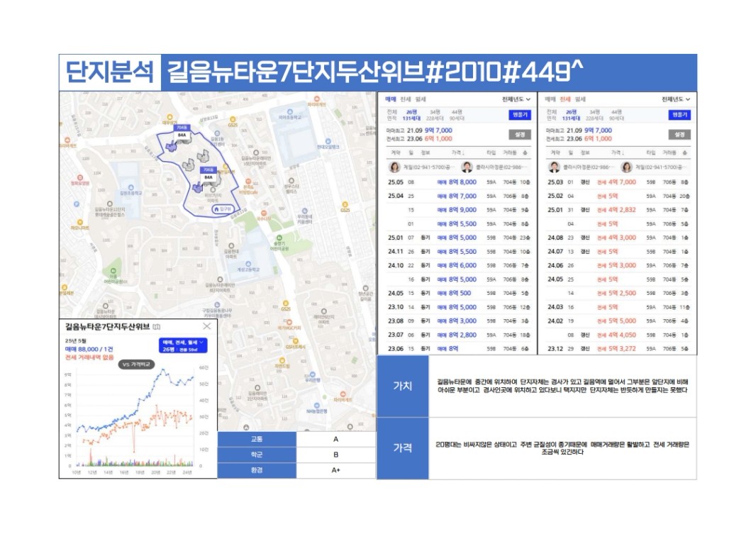
Task: Click the 전세최고 6억 1,000 value in right panel
Action: [x=599, y=139]
